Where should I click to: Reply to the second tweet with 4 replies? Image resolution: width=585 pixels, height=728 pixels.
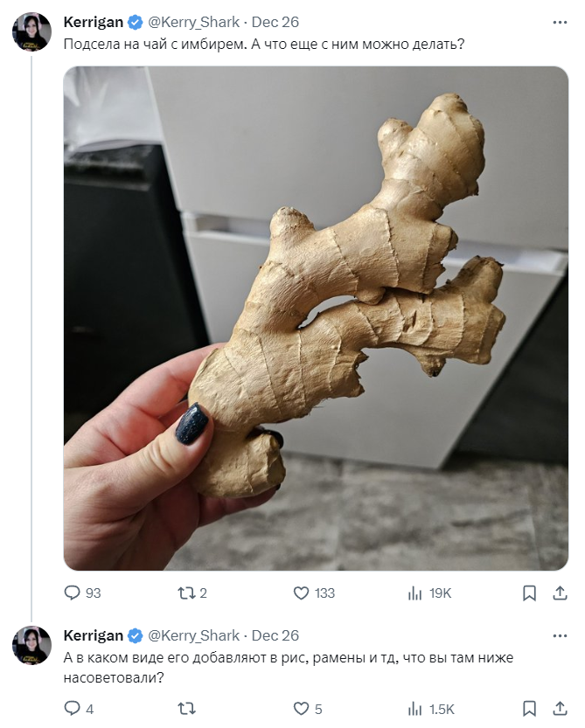(79, 709)
